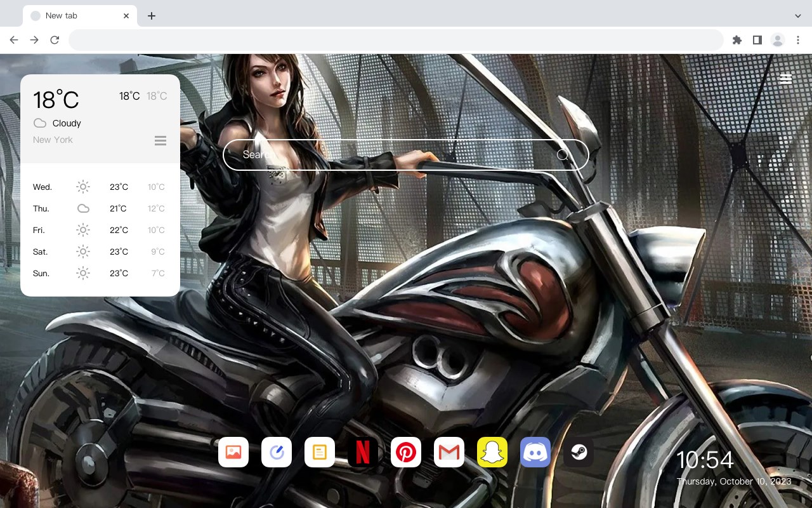Click the Thursday, October 10, 2023 date
This screenshot has height=508, width=812.
pos(734,481)
